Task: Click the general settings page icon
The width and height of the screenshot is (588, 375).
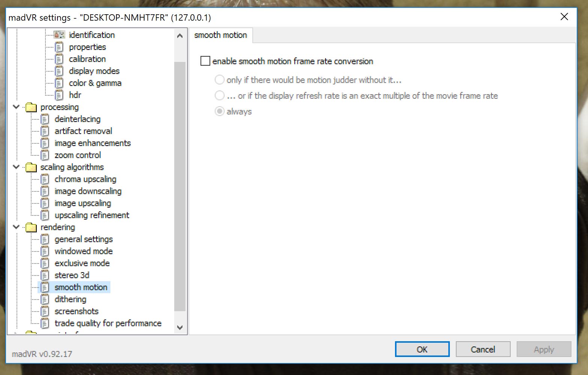Action: 45,239
